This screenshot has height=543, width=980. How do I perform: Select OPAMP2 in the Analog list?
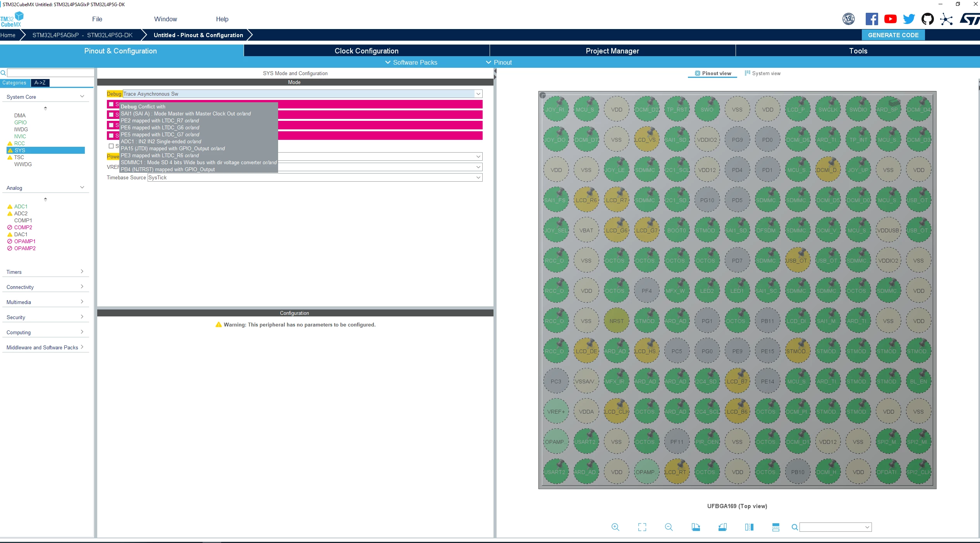tap(25, 248)
